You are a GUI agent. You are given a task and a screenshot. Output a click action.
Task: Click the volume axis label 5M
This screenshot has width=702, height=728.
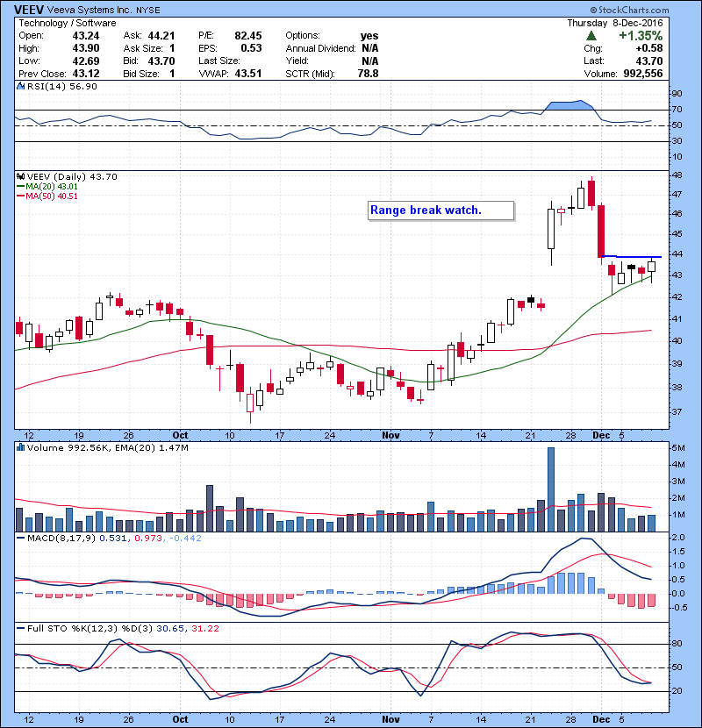[678, 448]
